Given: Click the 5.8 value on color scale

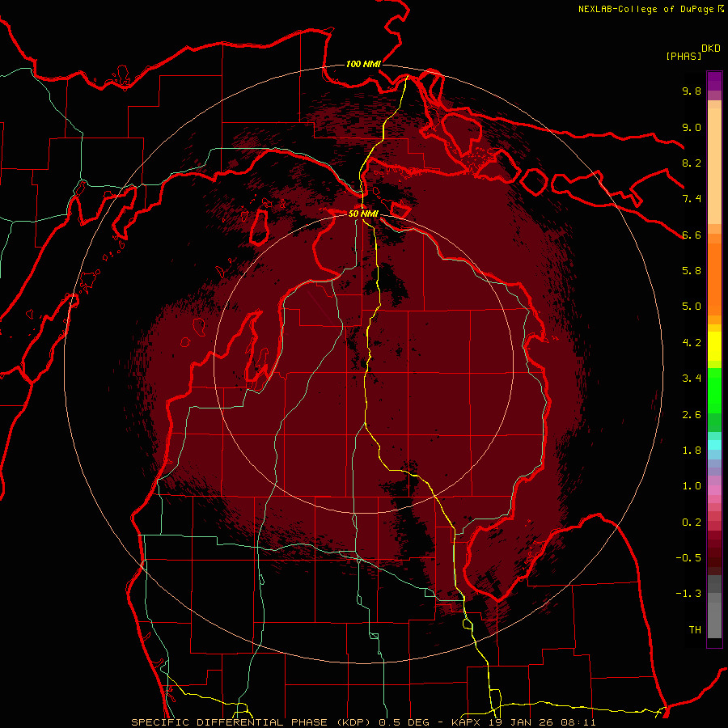Looking at the screenshot, I should tap(692, 271).
